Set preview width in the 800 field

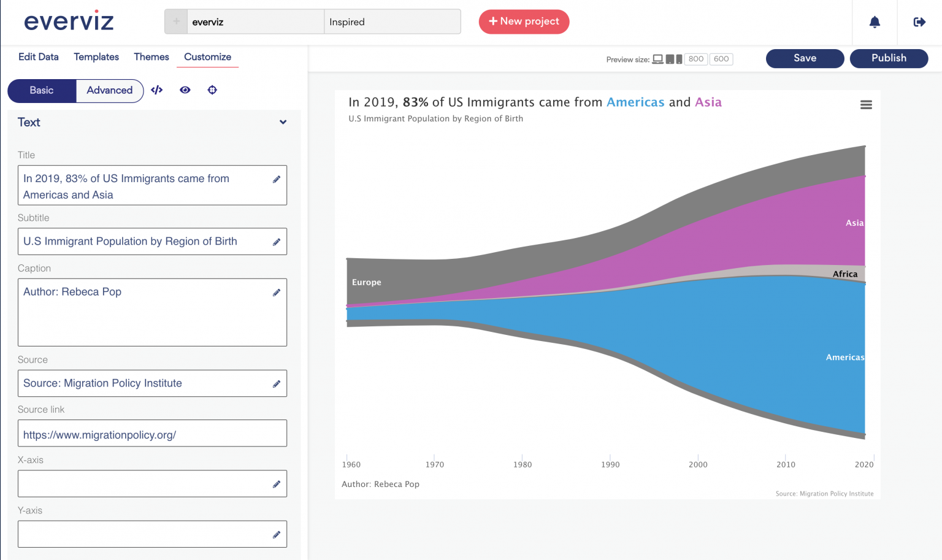(x=695, y=59)
